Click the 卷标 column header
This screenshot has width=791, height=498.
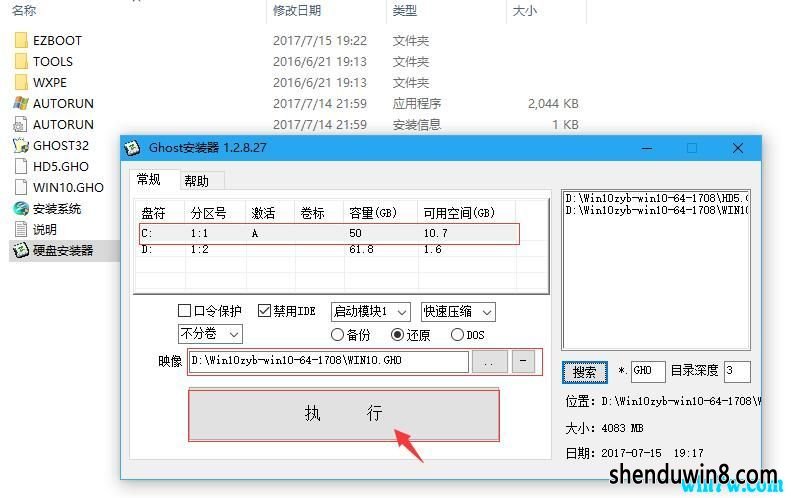coord(319,213)
